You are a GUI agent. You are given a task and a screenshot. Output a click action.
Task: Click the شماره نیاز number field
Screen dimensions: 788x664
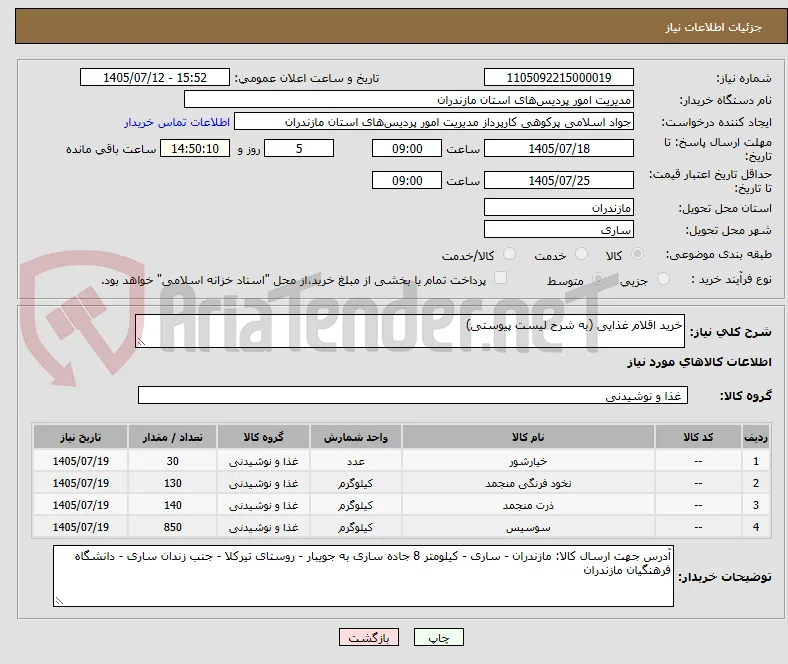(559, 77)
